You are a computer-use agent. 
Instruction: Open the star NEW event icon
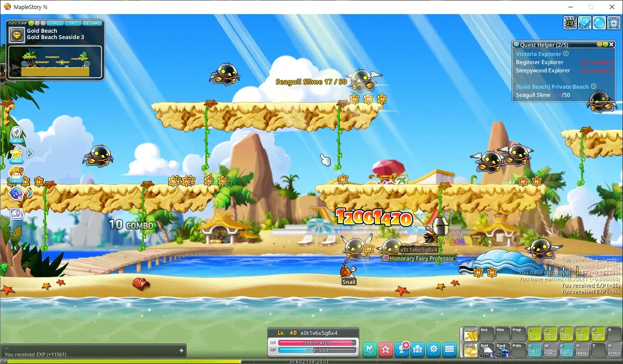pyautogui.click(x=16, y=155)
